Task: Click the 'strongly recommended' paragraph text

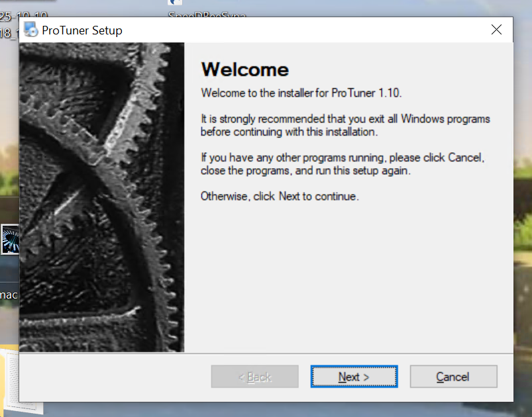Action: [x=345, y=125]
